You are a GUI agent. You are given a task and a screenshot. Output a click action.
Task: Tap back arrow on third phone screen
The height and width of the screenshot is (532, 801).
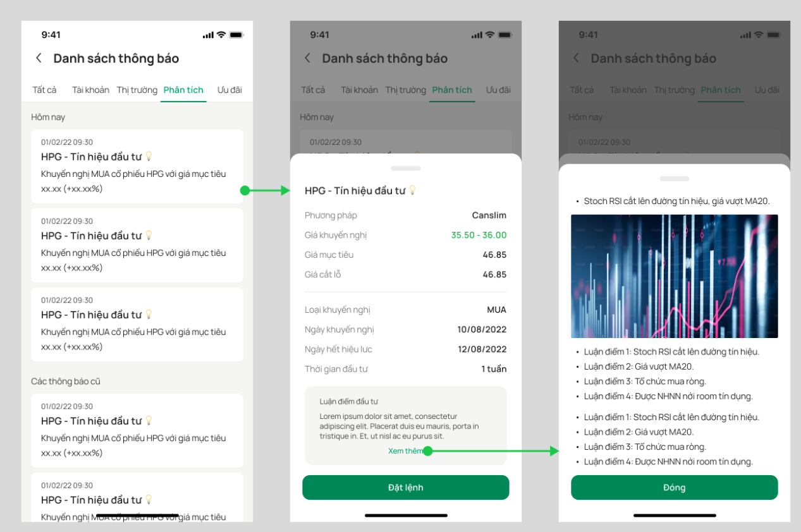(x=576, y=58)
